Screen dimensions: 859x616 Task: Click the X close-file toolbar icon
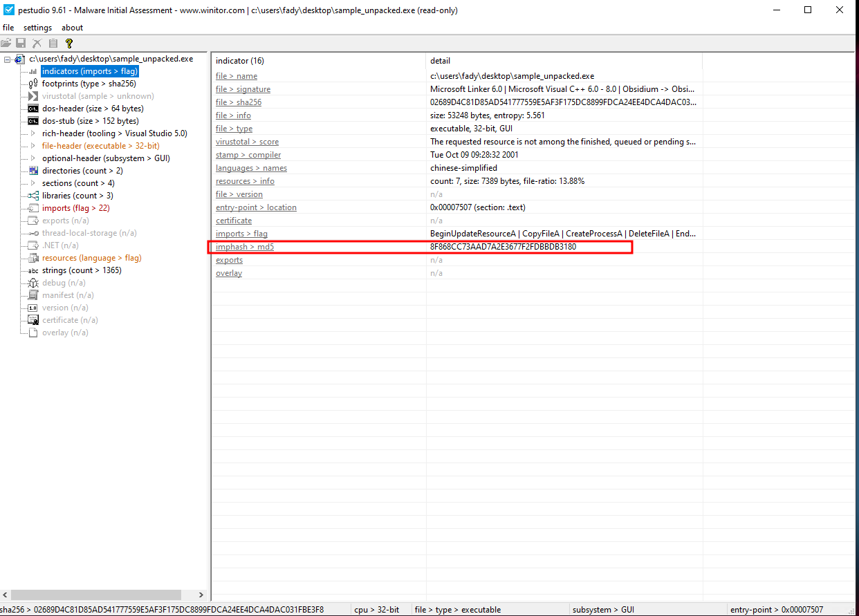pos(37,43)
